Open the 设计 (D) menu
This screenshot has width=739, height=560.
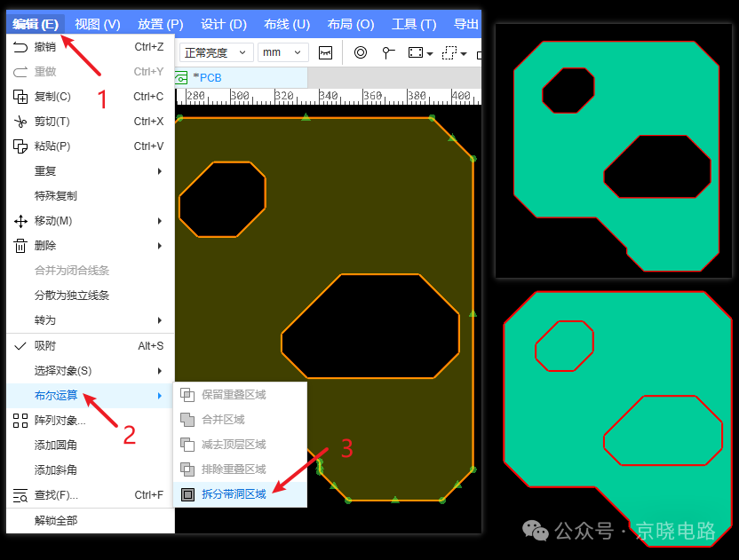click(224, 24)
